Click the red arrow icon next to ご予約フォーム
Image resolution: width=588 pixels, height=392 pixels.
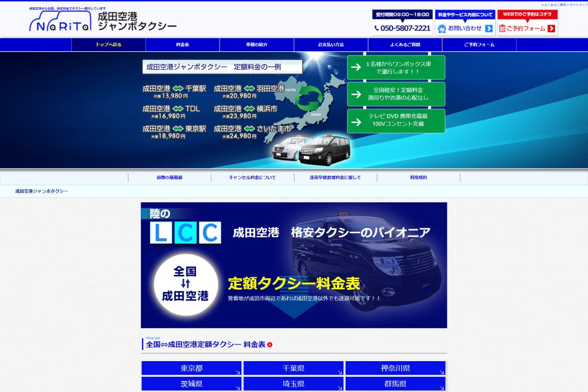pyautogui.click(x=551, y=28)
